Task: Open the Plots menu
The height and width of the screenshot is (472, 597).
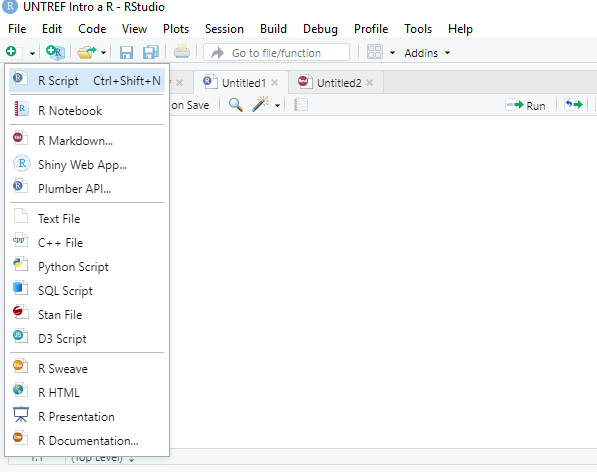Action: point(176,29)
